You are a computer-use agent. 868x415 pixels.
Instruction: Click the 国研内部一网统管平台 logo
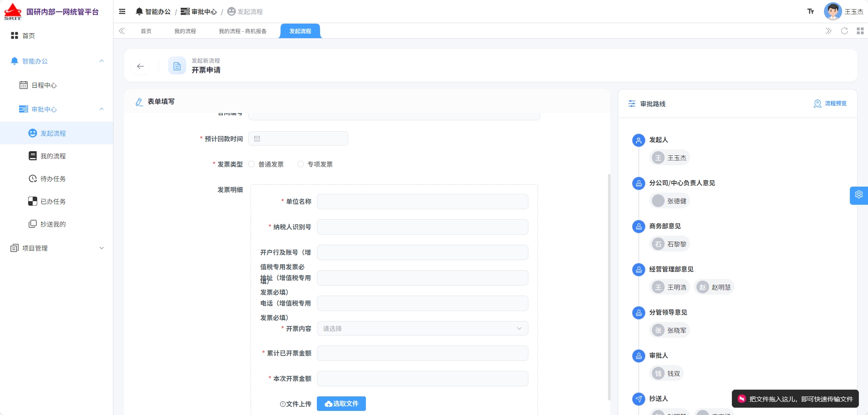13,11
